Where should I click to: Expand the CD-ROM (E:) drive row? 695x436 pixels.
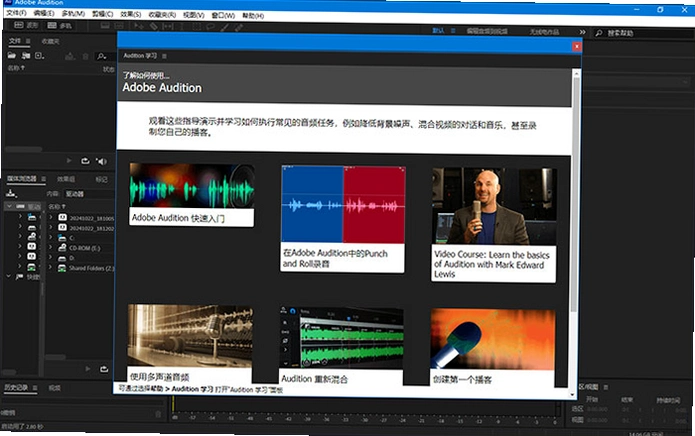tap(51, 247)
